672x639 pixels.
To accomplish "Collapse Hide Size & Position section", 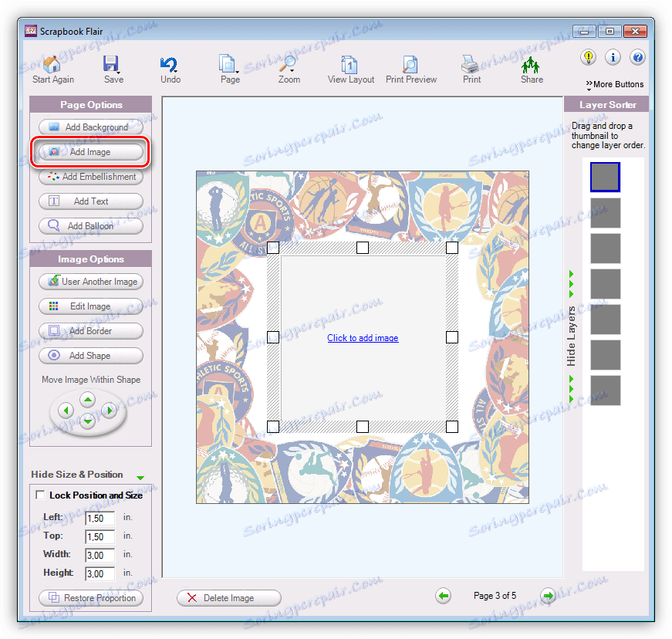I will pyautogui.click(x=140, y=478).
